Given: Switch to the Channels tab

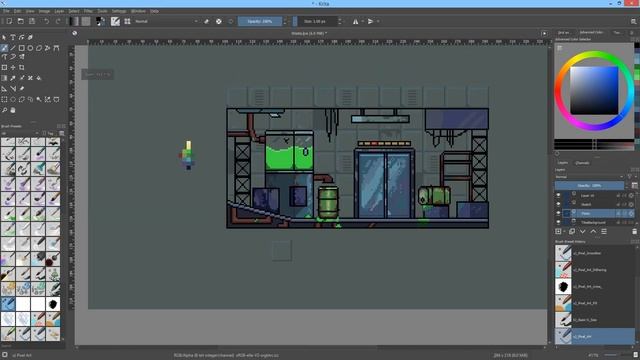Looking at the screenshot, I should click(x=582, y=163).
